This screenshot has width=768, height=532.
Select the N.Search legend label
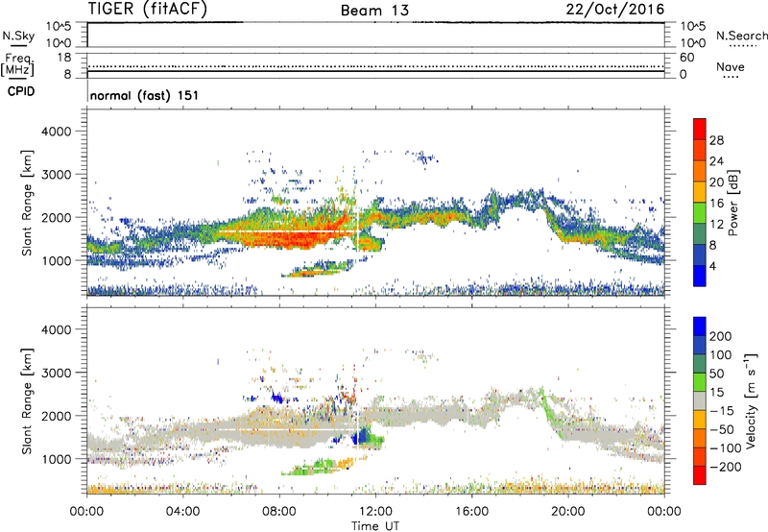pyautogui.click(x=741, y=36)
